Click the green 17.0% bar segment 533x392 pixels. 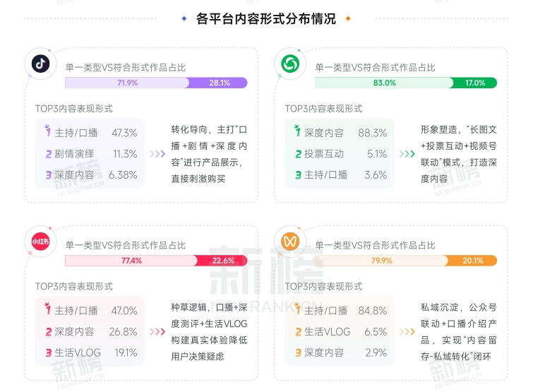[475, 83]
